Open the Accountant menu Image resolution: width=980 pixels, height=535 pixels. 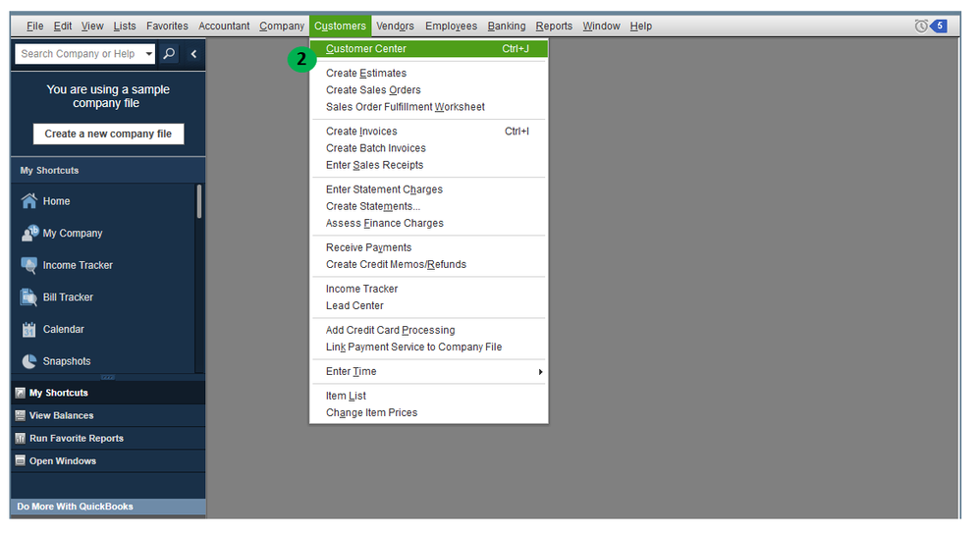pyautogui.click(x=224, y=26)
